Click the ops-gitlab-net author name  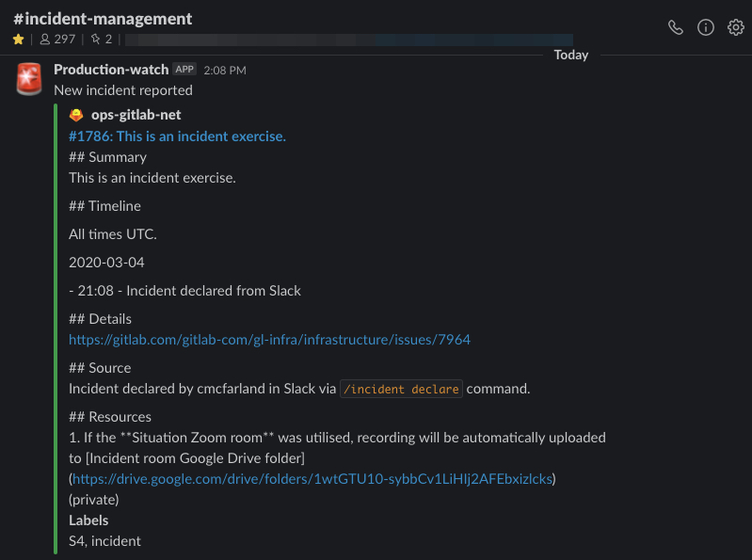click(136, 115)
